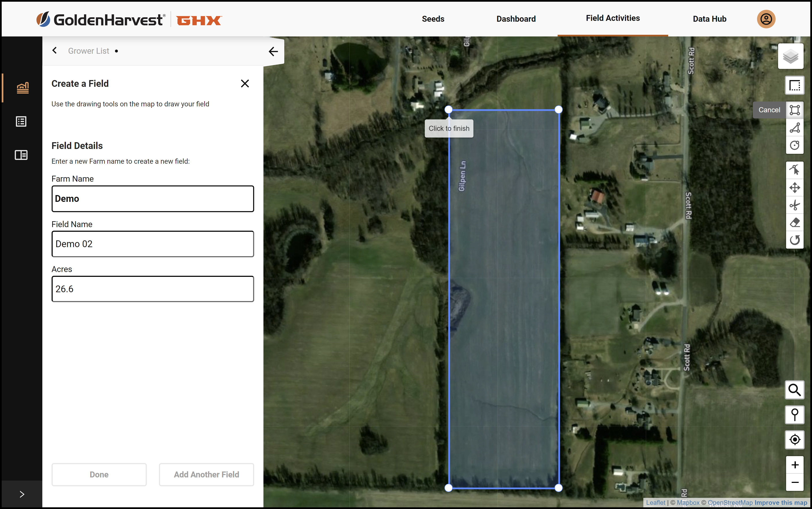
Task: Select the draw polygon tool
Action: [795, 128]
